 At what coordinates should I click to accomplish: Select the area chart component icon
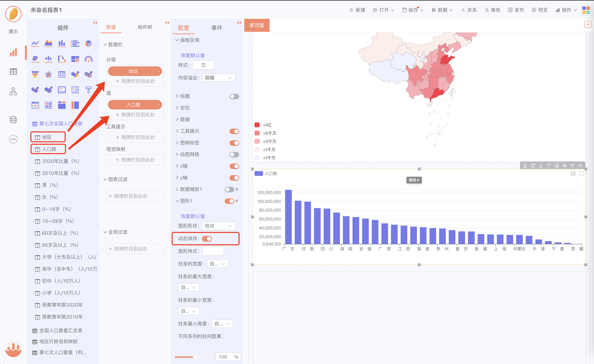[48, 44]
